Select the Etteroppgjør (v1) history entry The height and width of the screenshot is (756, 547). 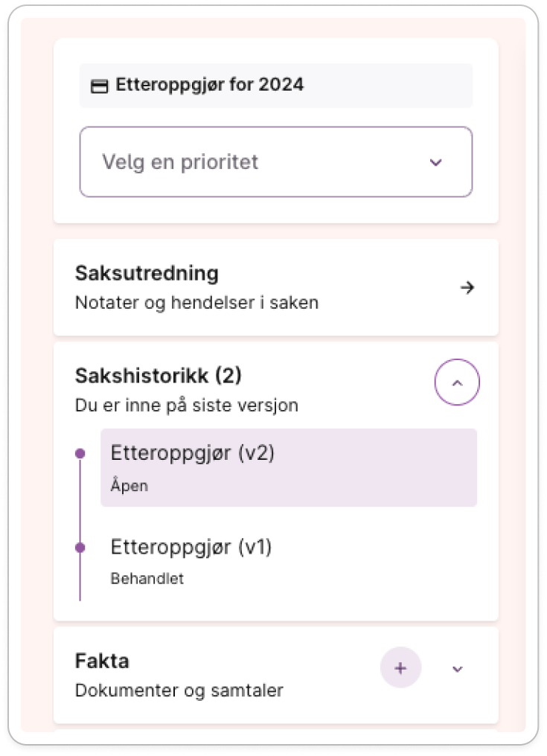(289, 562)
